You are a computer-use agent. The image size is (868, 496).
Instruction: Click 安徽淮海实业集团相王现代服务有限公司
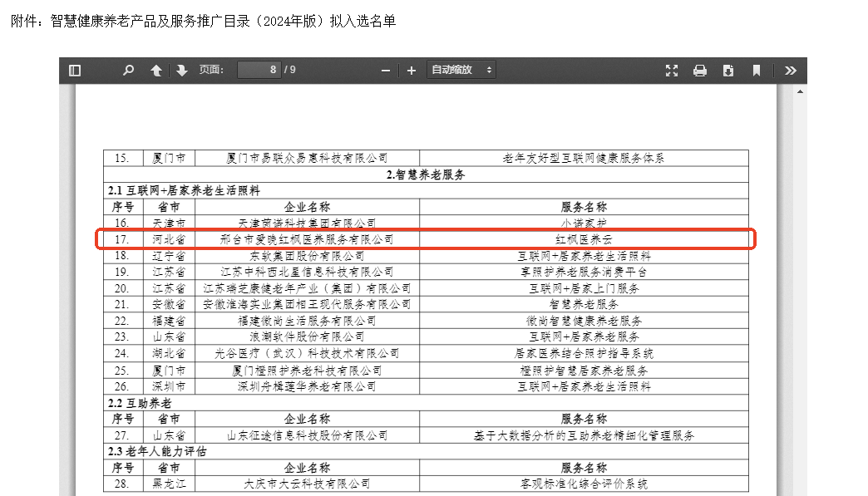(307, 304)
